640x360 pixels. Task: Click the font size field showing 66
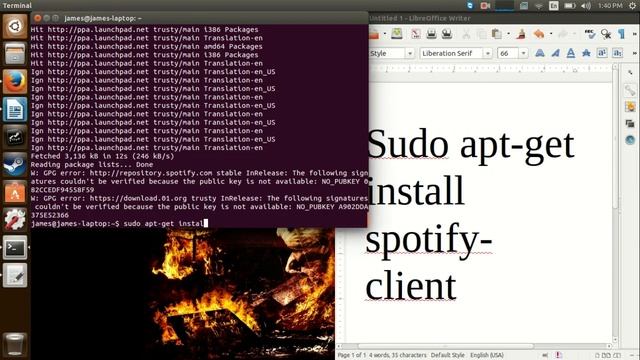click(508, 53)
